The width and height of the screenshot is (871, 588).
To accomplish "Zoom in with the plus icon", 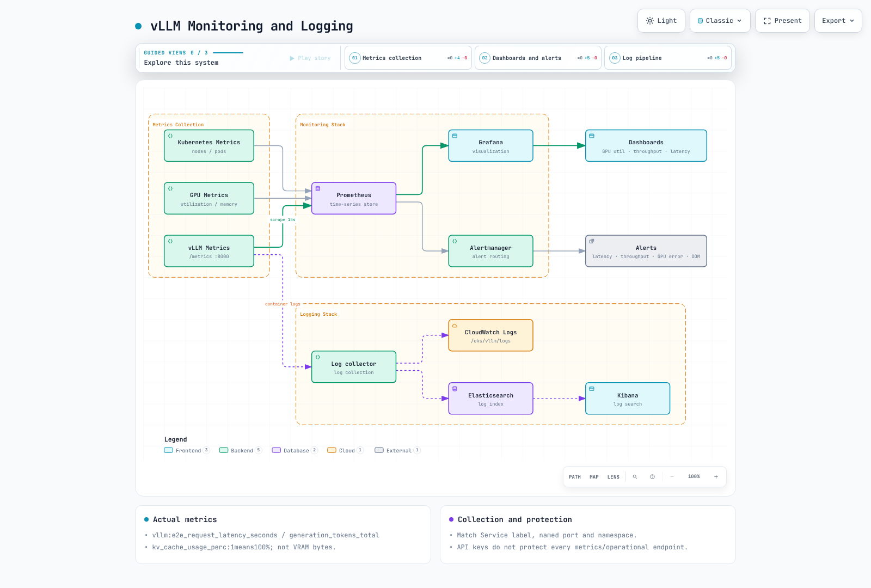I will [x=716, y=477].
